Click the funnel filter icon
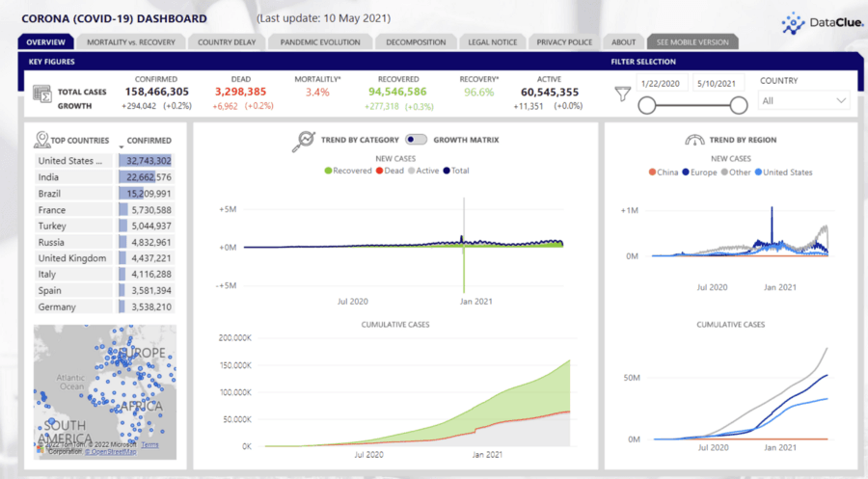Screen dimensions: 868x479 [623, 93]
